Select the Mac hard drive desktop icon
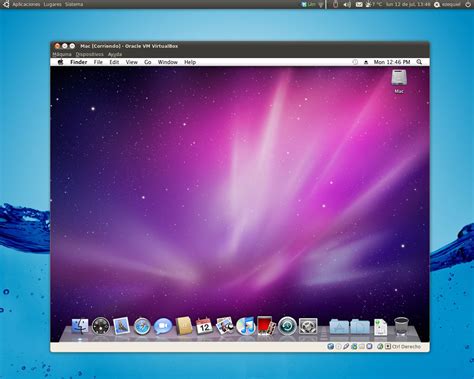474x379 pixels. (399, 78)
